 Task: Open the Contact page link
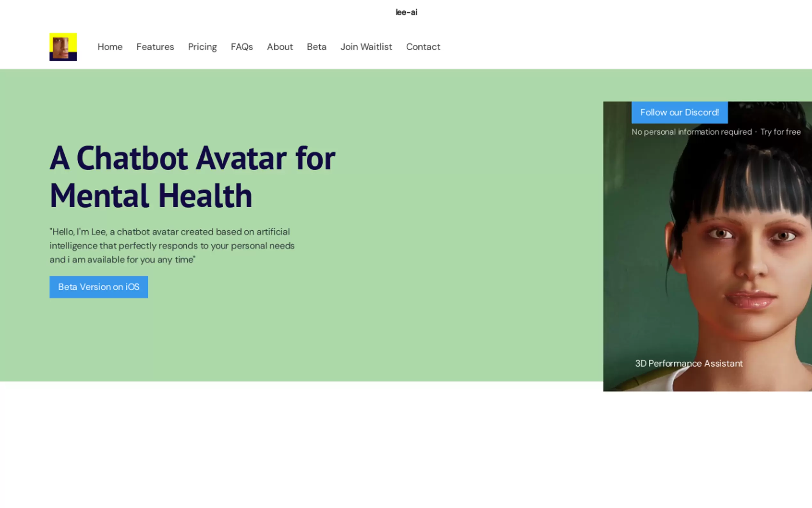coord(423,47)
